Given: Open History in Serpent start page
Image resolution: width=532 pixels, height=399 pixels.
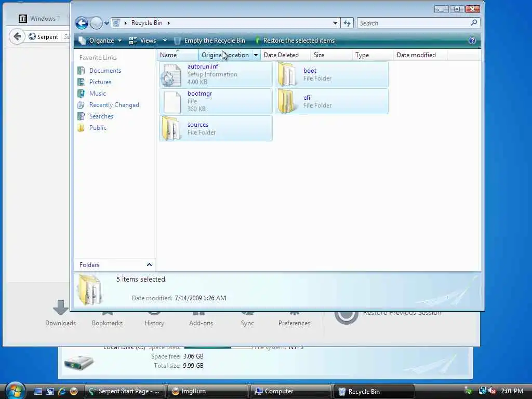Looking at the screenshot, I should (x=154, y=319).
